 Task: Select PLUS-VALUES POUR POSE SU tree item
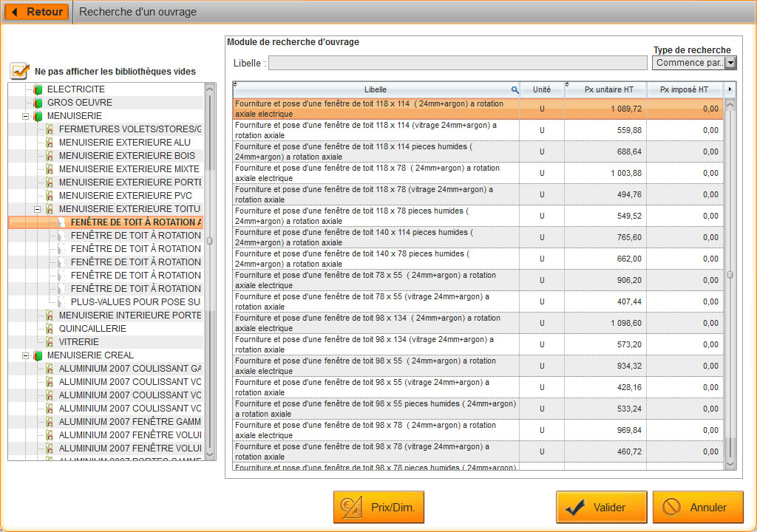136,302
